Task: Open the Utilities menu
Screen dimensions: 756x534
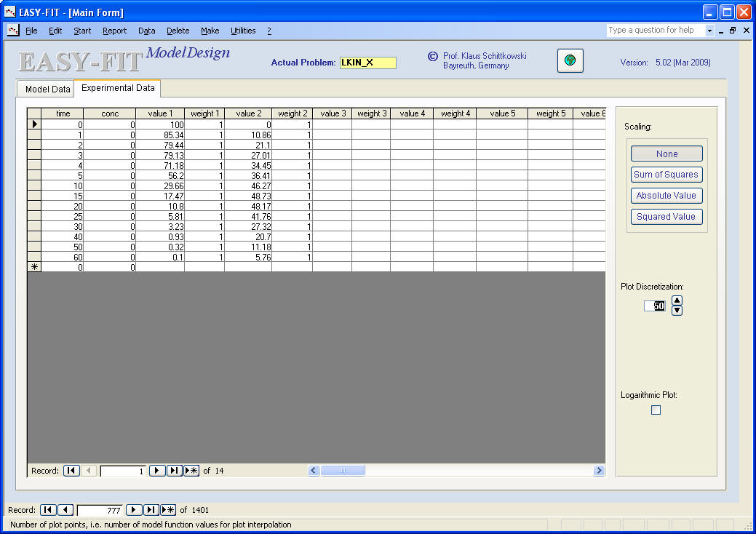Action: pyautogui.click(x=243, y=31)
